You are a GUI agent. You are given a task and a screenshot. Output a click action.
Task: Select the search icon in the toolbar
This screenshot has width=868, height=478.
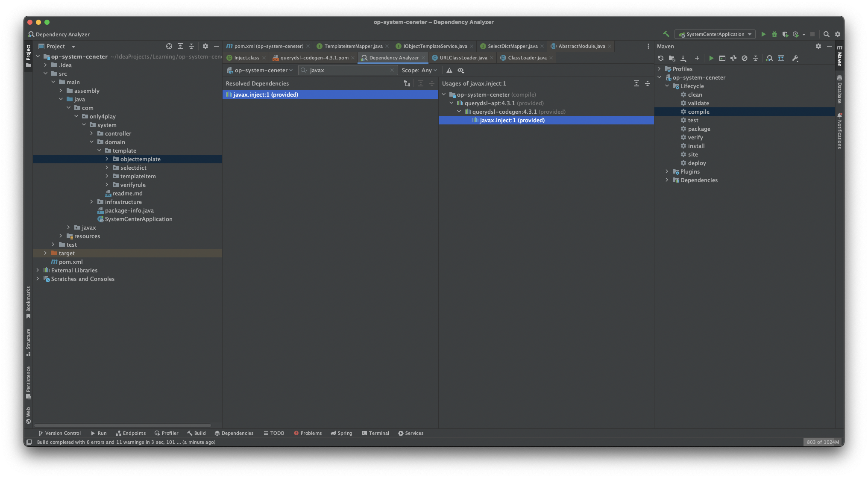click(827, 33)
